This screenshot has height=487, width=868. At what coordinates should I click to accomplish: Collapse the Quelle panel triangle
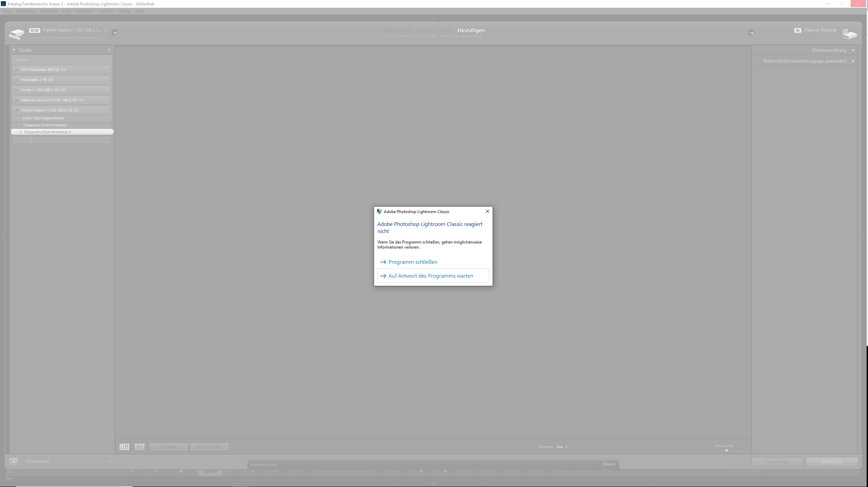coord(14,50)
